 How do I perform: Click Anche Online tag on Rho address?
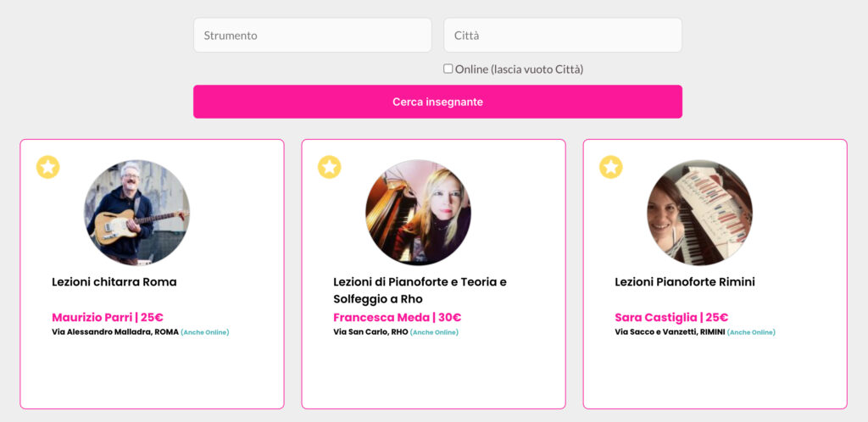[x=434, y=332]
